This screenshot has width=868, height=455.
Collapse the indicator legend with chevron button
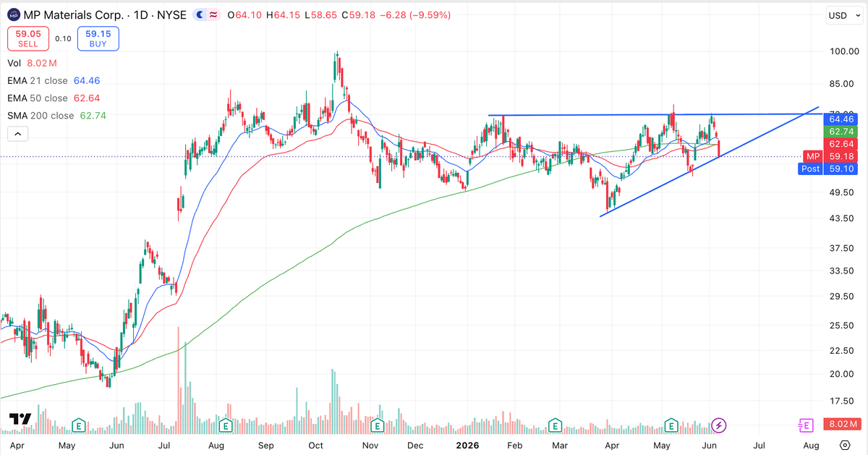[17, 133]
